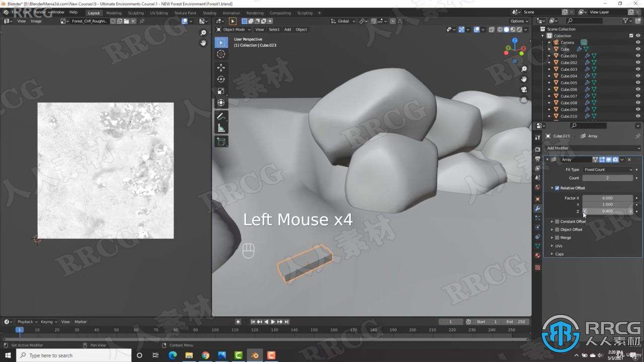Viewport: 644px width, 362px height.
Task: Open Object Mode dropdown
Action: point(233,29)
